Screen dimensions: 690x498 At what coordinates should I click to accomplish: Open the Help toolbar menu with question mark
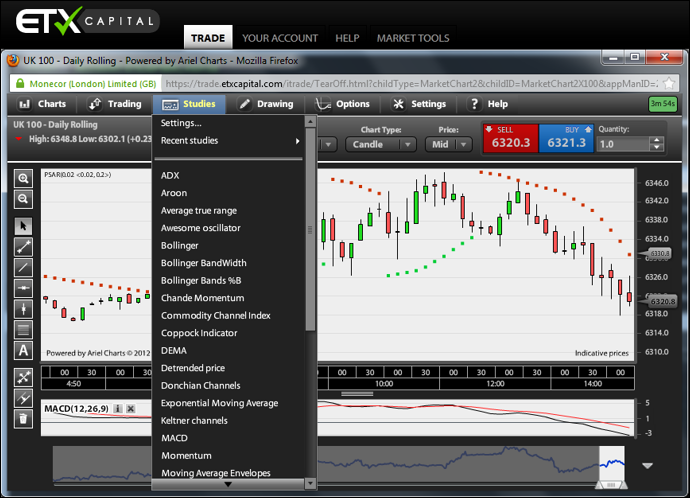[x=488, y=104]
